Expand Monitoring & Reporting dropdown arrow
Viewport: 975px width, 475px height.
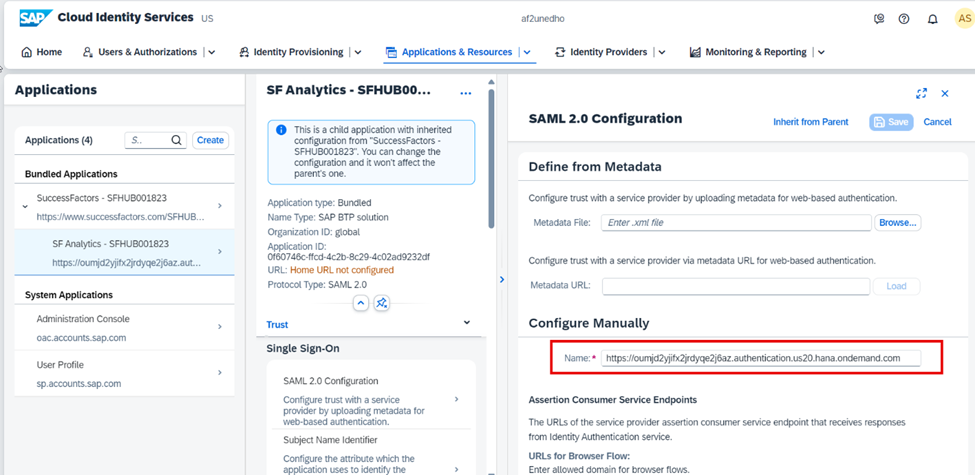click(x=821, y=53)
